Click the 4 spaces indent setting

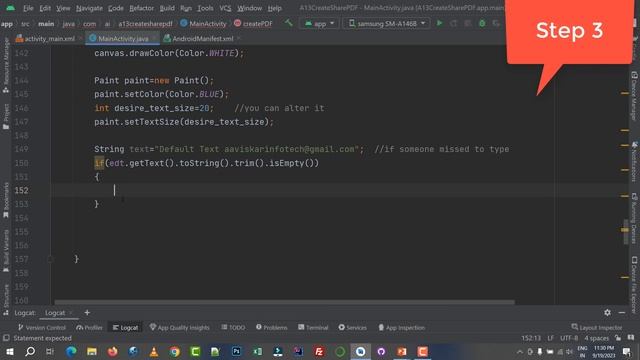[596, 338]
